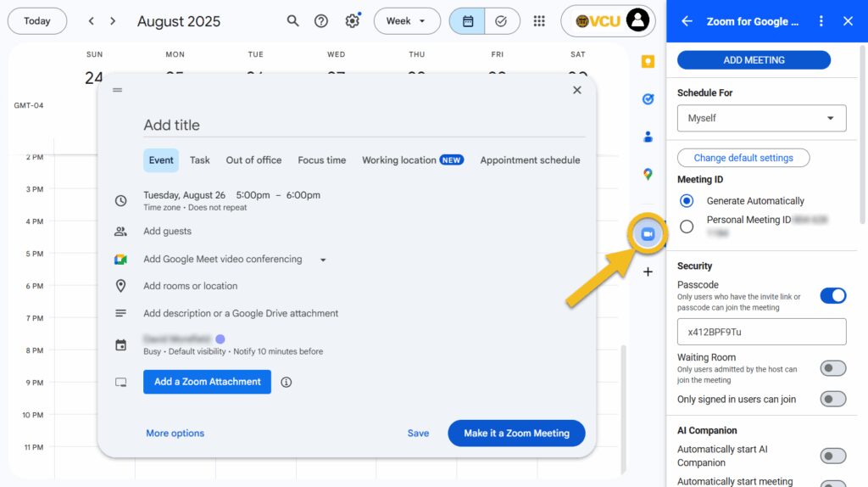Expand Google Meet video conferencing options
This screenshot has height=487, width=868.
click(323, 260)
